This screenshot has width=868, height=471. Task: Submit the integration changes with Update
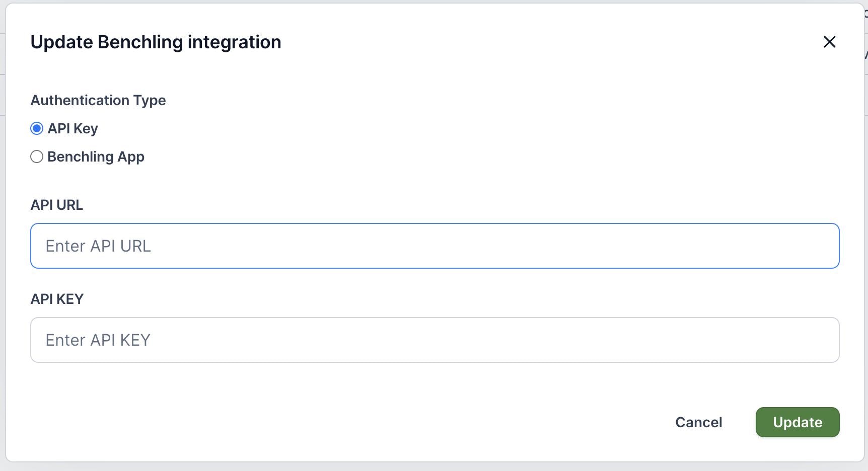coord(797,422)
